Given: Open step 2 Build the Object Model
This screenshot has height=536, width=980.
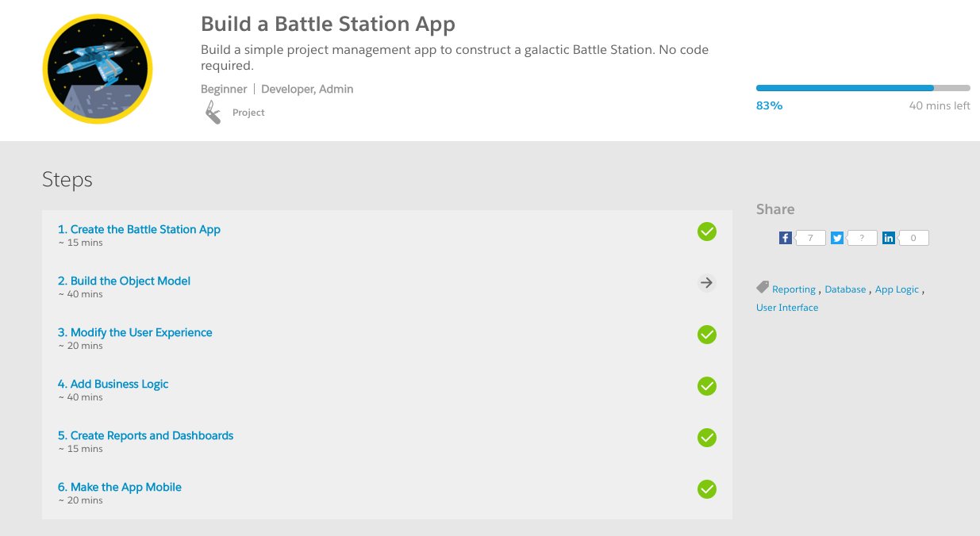Looking at the screenshot, I should [124, 281].
